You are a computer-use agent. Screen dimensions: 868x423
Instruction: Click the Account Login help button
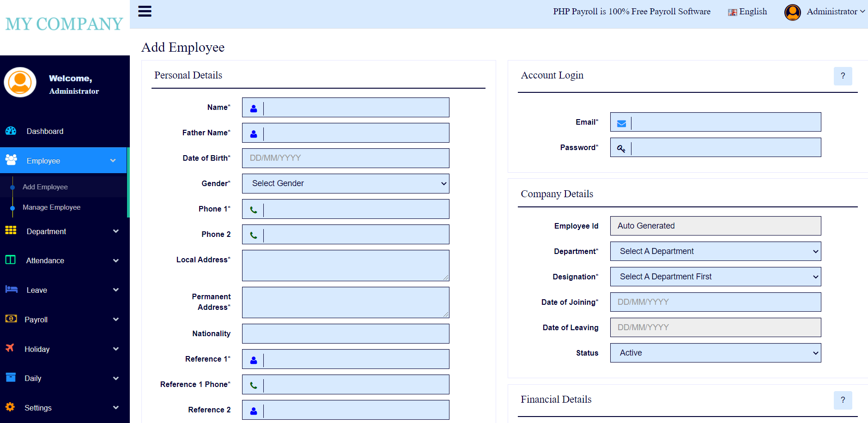(x=843, y=76)
